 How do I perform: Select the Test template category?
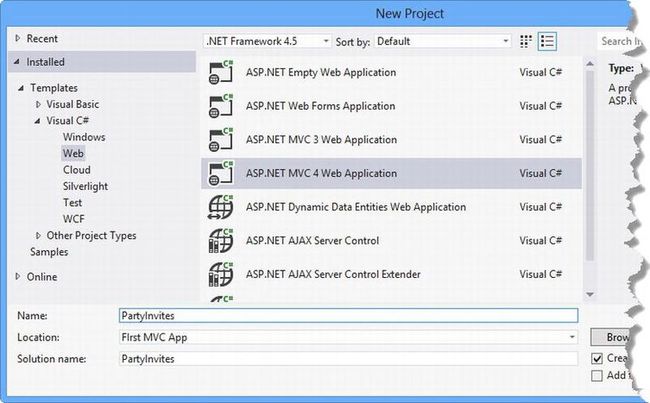tap(73, 203)
